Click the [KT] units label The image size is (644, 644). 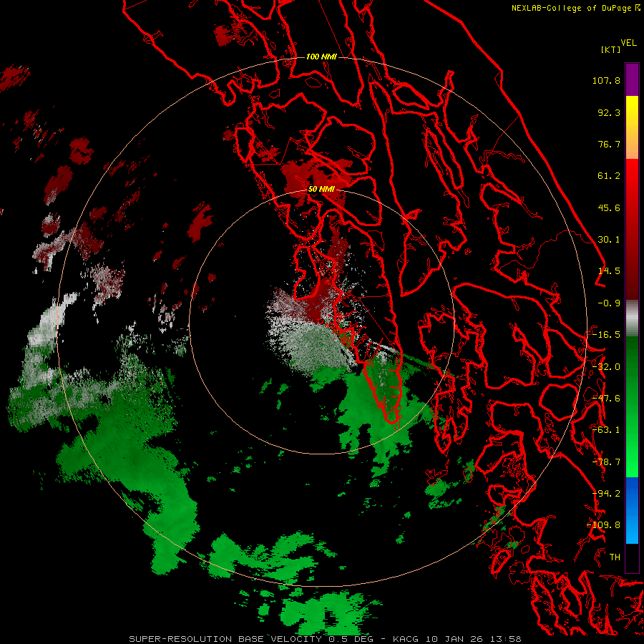pyautogui.click(x=611, y=49)
